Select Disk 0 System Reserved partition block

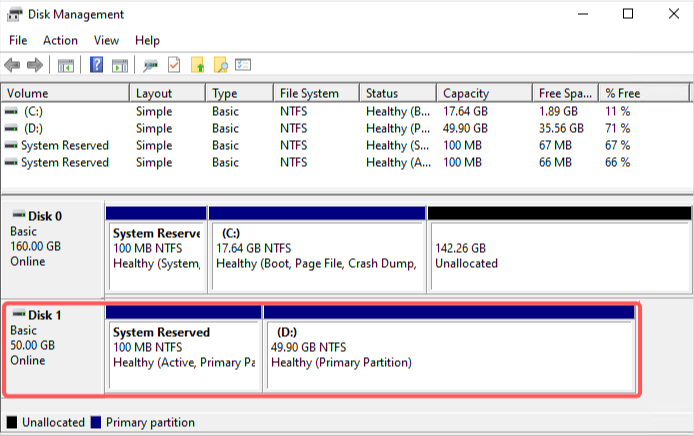[156, 250]
